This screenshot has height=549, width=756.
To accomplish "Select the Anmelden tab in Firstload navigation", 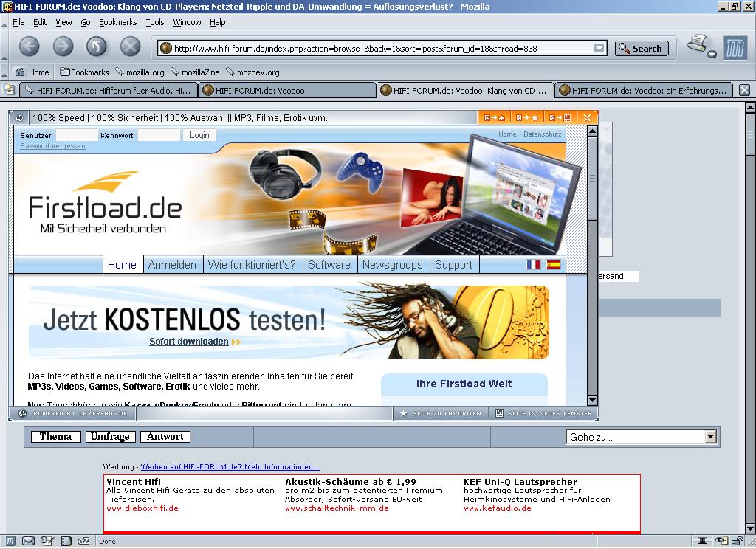I will click(172, 265).
